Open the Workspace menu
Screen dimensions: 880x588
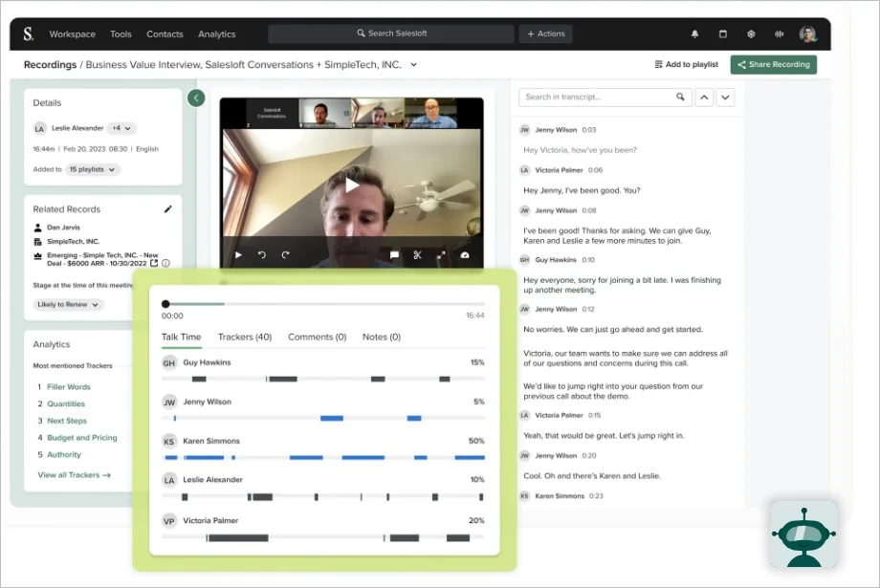[x=73, y=34]
